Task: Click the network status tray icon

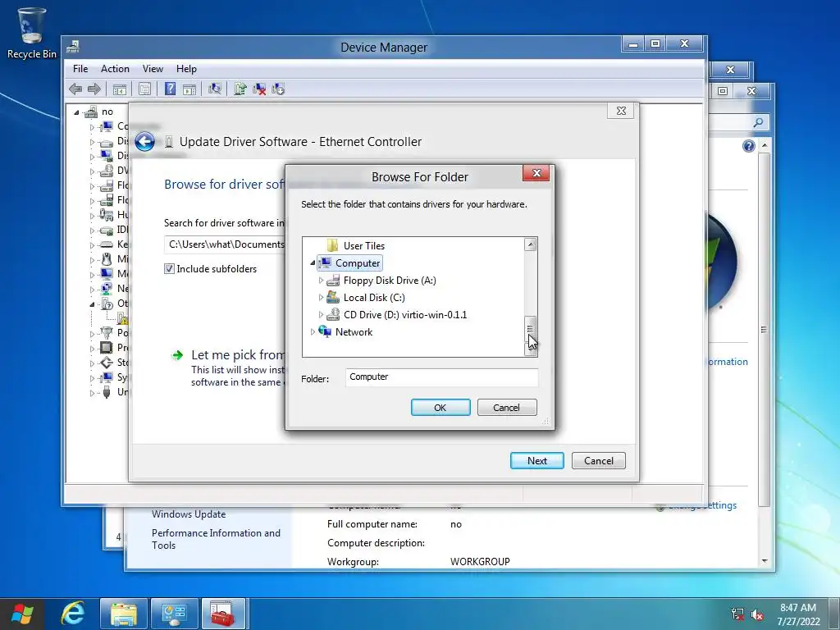Action: 737,614
